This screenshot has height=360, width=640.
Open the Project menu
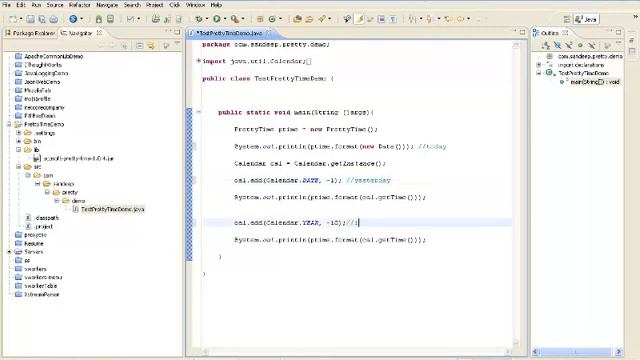[x=155, y=5]
